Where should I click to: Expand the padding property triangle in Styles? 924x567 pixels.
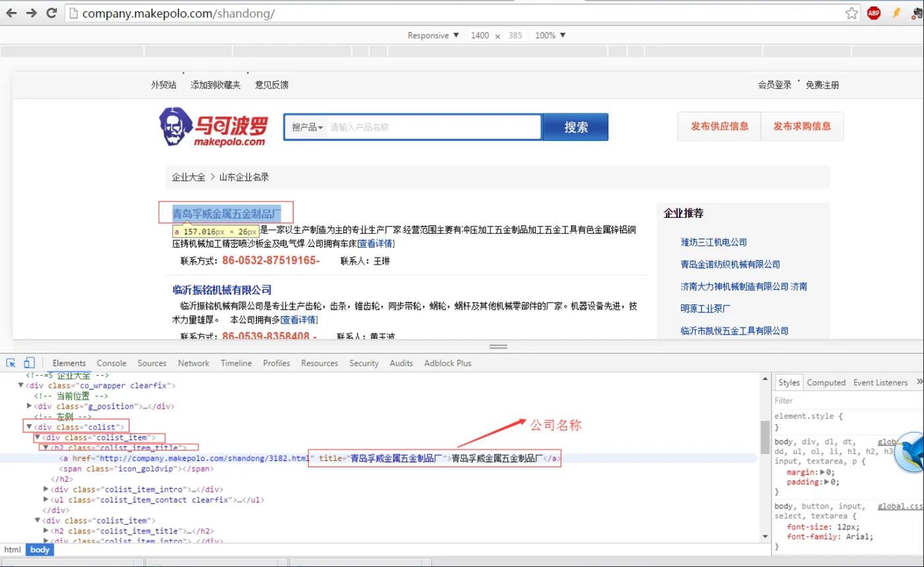point(828,483)
